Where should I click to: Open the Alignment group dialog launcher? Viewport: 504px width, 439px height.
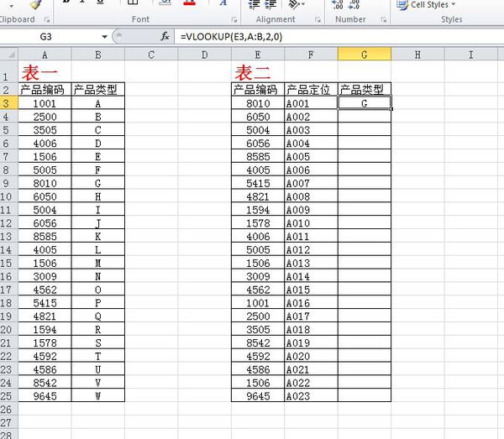[x=318, y=19]
